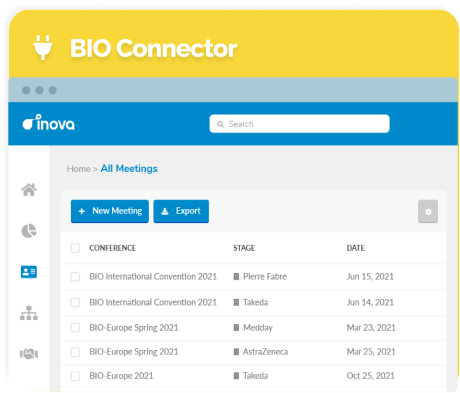This screenshot has height=393, width=460.
Task: Click the Takeda name in Jun 14 row
Action: (x=256, y=302)
